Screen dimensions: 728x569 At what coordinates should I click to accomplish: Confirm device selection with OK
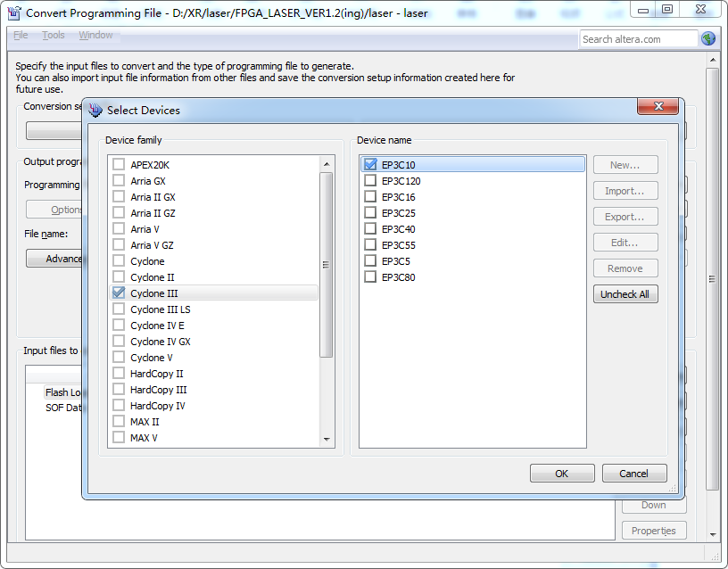[x=562, y=474]
